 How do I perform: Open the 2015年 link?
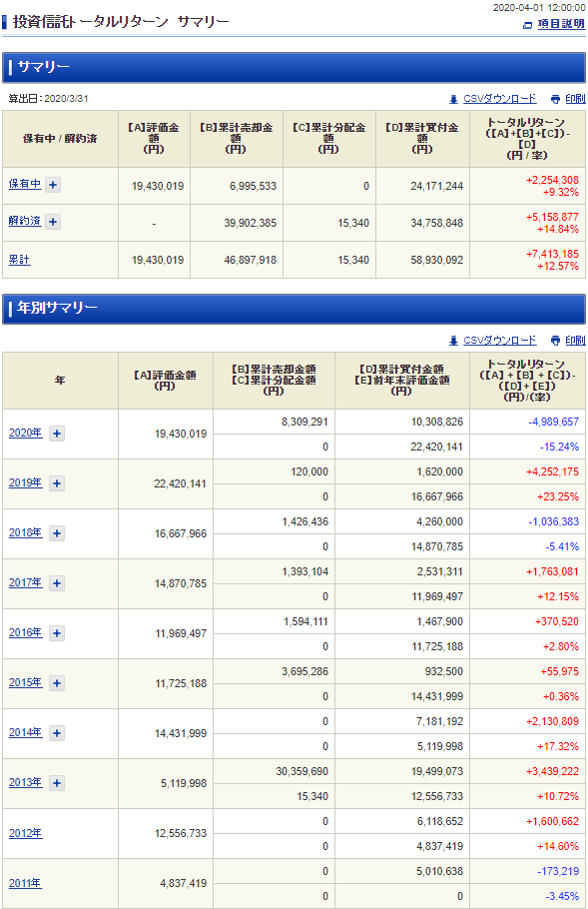point(26,682)
